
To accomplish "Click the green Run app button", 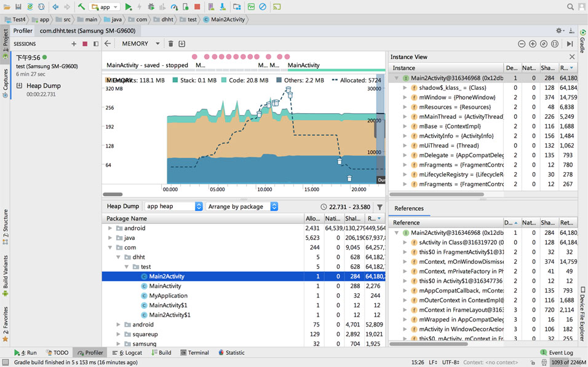I will click(129, 7).
